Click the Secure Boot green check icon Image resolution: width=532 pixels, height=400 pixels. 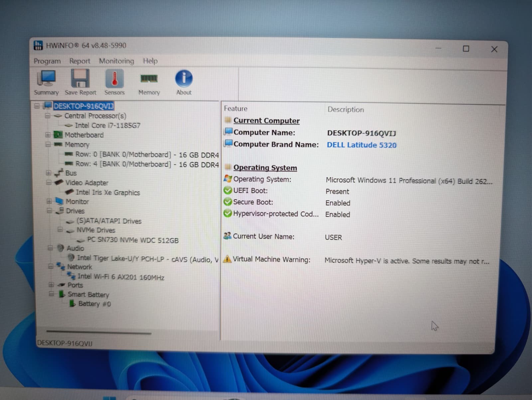228,202
